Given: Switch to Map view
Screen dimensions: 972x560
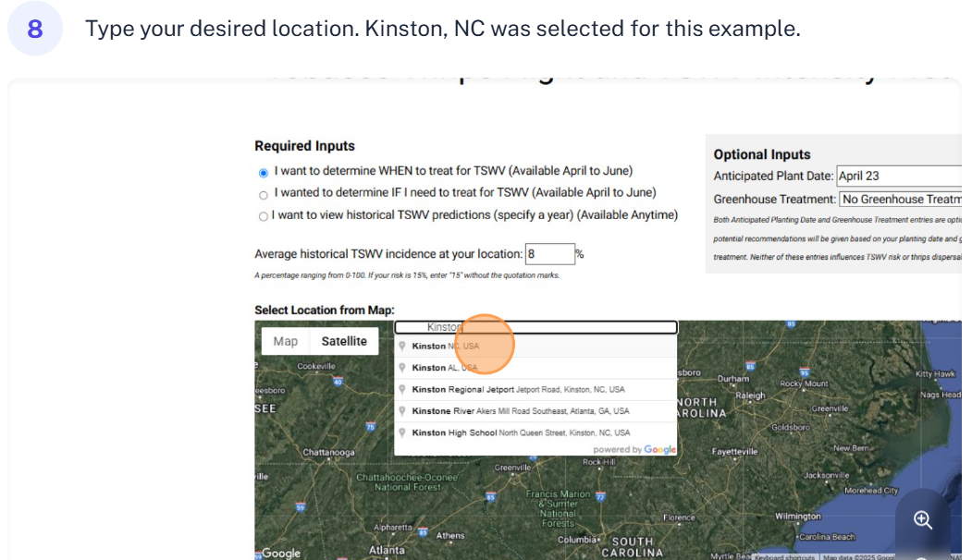Looking at the screenshot, I should tap(286, 341).
